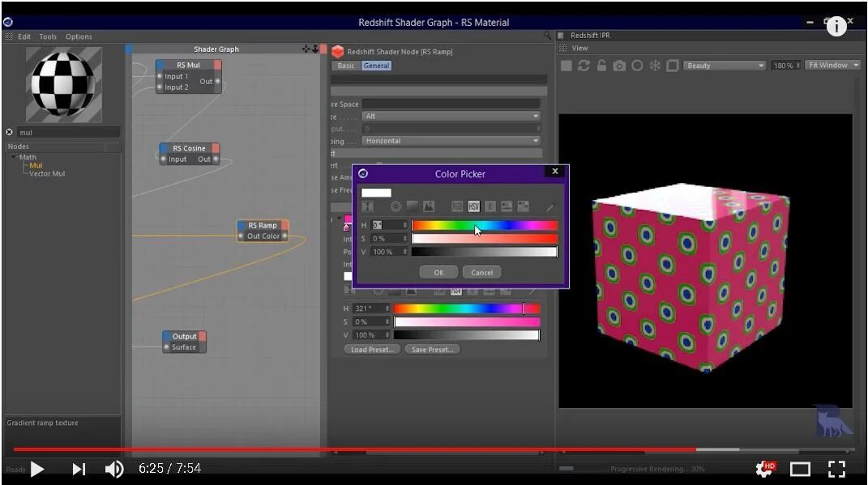868x485 pixels.
Task: Collapse the Math tree group
Action: pos(14,157)
